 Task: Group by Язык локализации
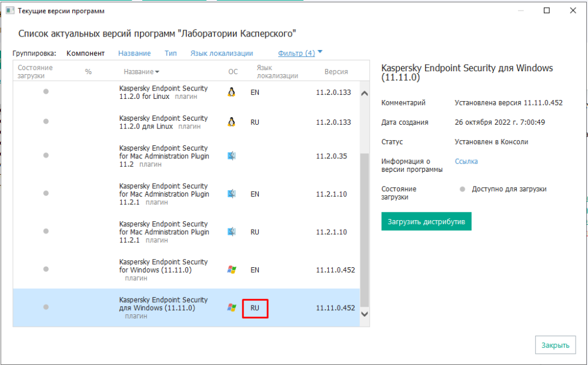pyautogui.click(x=222, y=53)
